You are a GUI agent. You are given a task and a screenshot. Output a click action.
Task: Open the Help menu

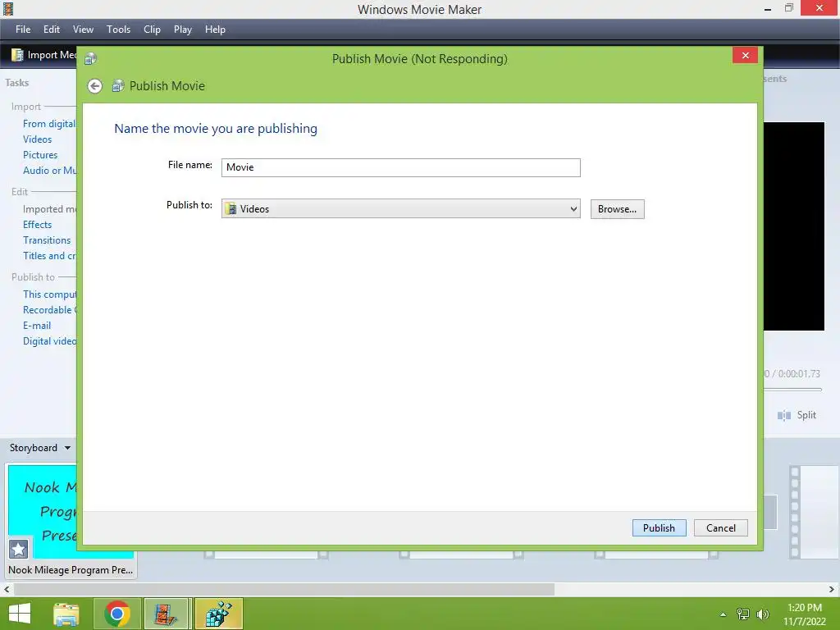click(215, 30)
